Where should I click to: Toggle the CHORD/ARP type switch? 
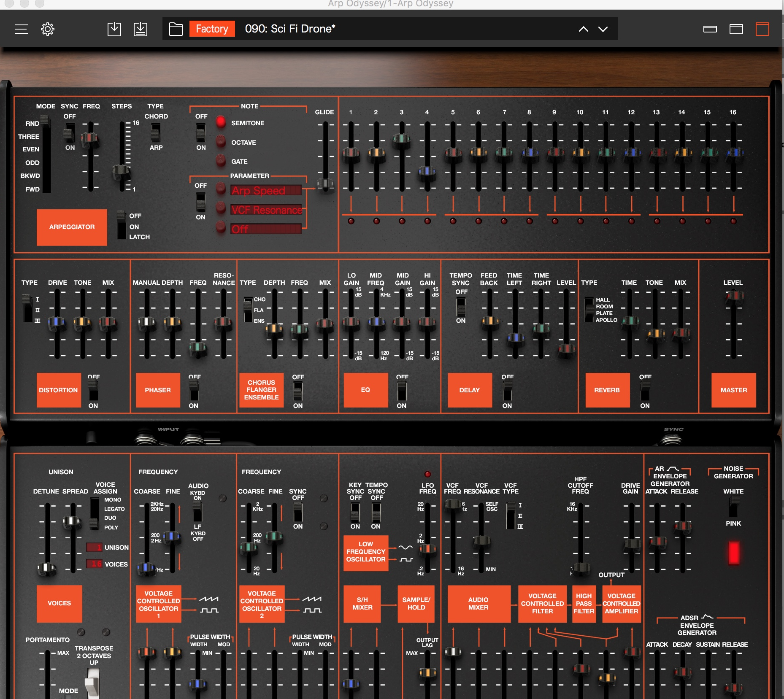[156, 132]
